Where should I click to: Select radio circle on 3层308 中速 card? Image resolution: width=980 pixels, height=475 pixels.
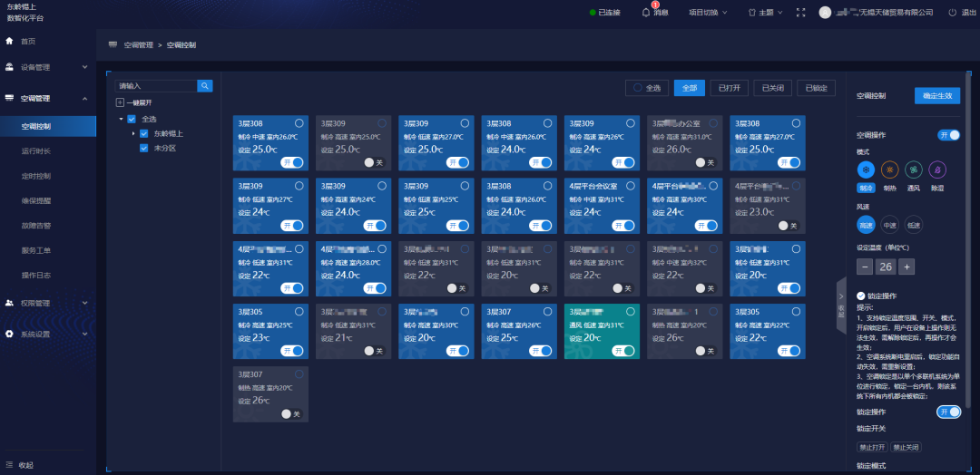pos(299,123)
